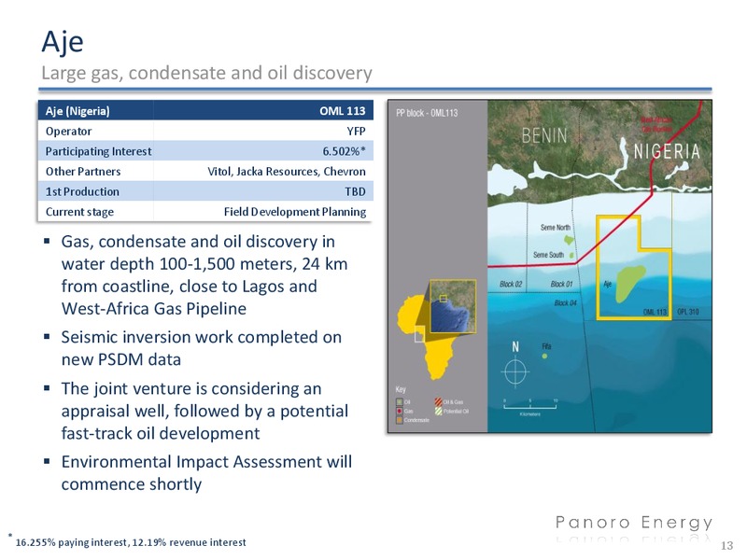Click the green Aje field shape
This screenshot has width=747, height=560.
629,284
